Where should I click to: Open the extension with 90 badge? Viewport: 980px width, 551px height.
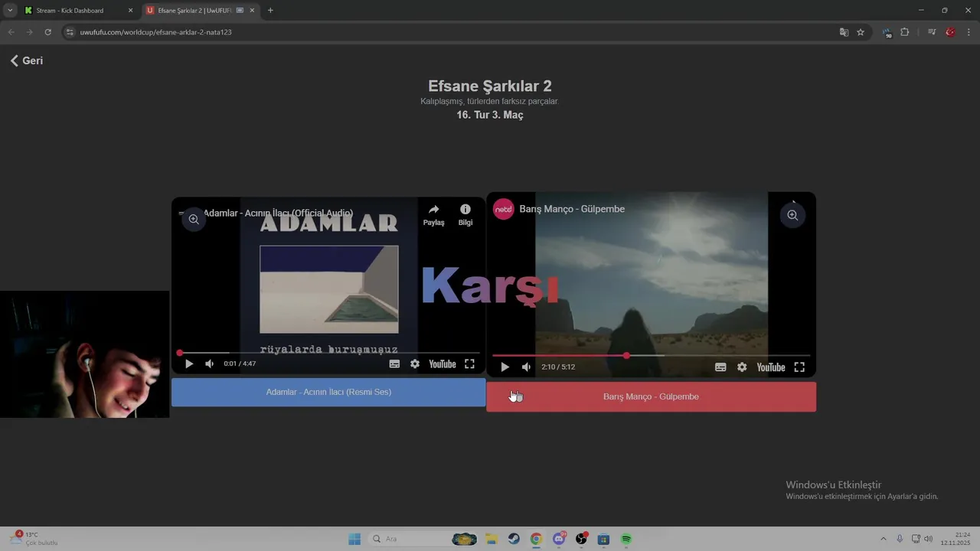[x=887, y=32]
